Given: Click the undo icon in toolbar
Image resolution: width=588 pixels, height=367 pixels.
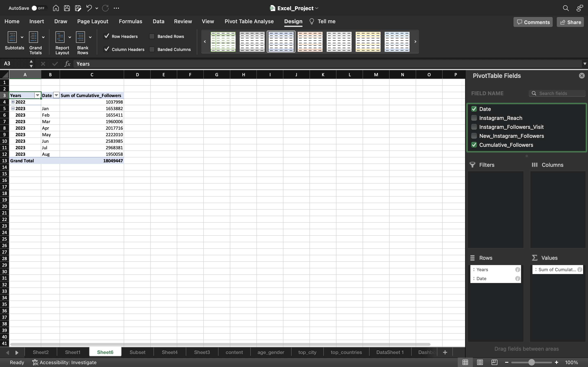Looking at the screenshot, I should (x=88, y=8).
